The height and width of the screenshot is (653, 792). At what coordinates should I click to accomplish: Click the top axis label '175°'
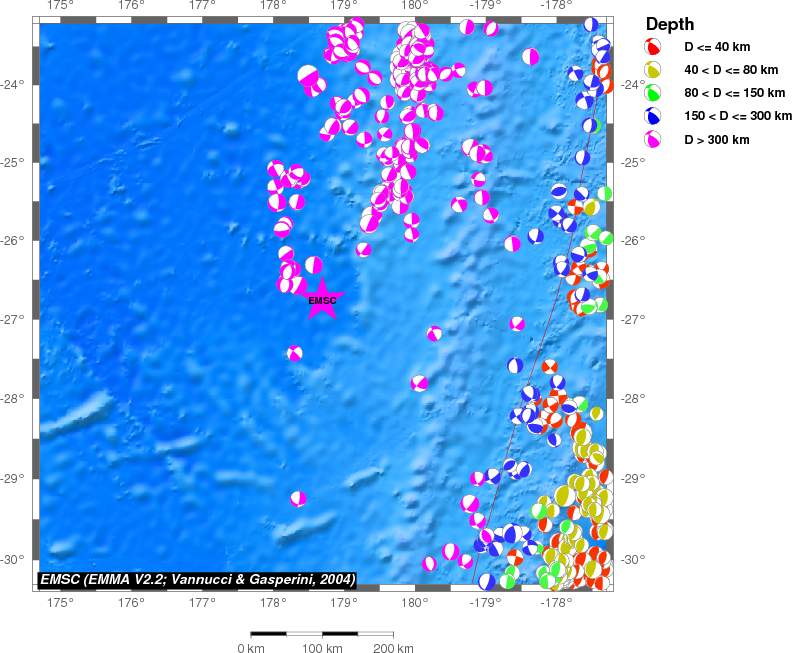click(x=61, y=6)
